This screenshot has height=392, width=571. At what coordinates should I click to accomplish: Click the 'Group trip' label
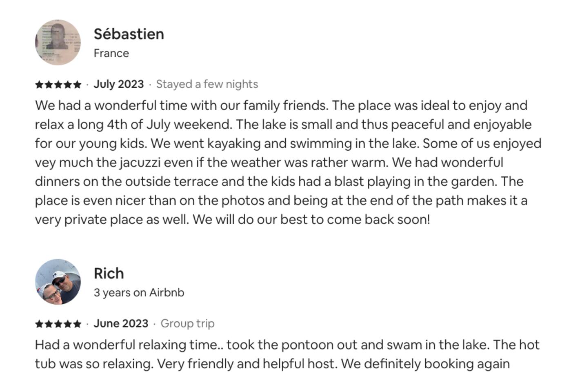point(187,323)
